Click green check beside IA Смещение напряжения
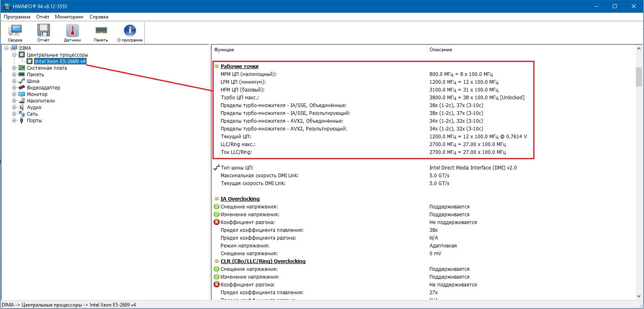The height and width of the screenshot is (309, 644). [217, 206]
